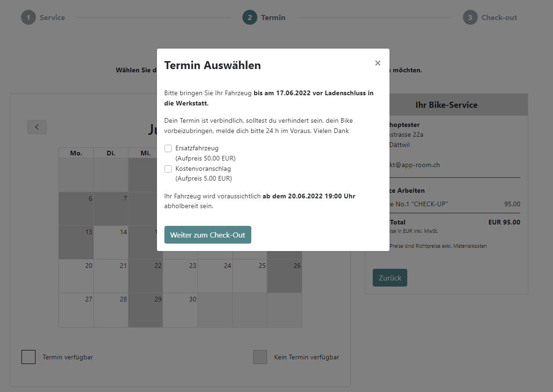Click step 2 Termin circle icon
This screenshot has width=553, height=392.
[x=250, y=18]
